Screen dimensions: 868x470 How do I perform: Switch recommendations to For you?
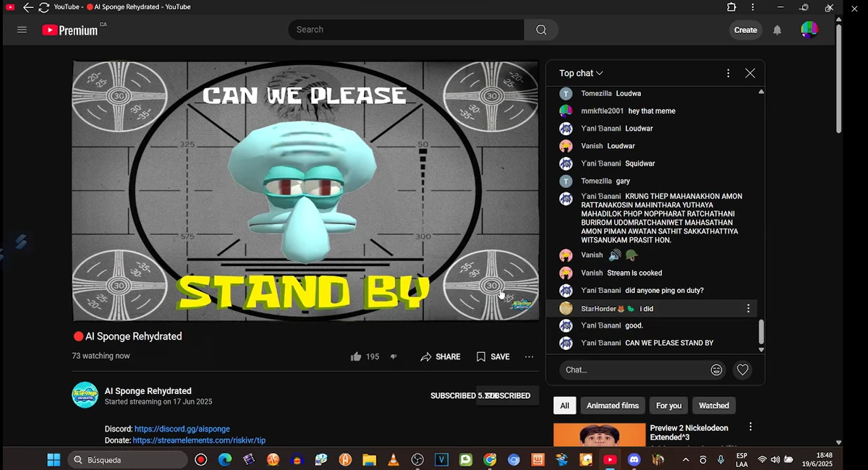tap(668, 405)
